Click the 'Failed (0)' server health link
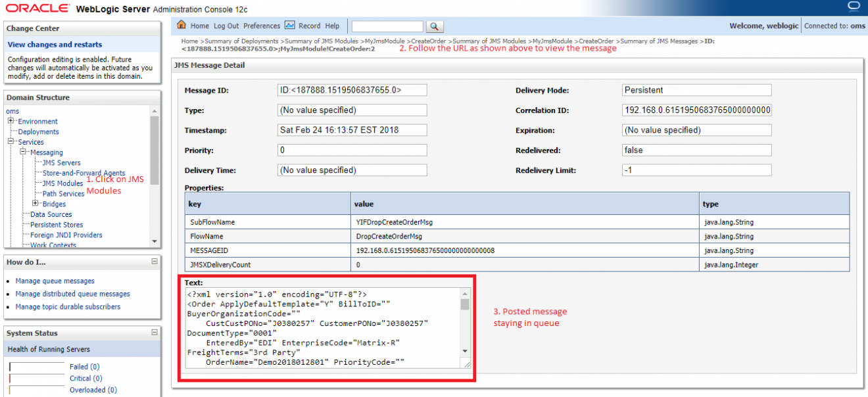 [84, 366]
